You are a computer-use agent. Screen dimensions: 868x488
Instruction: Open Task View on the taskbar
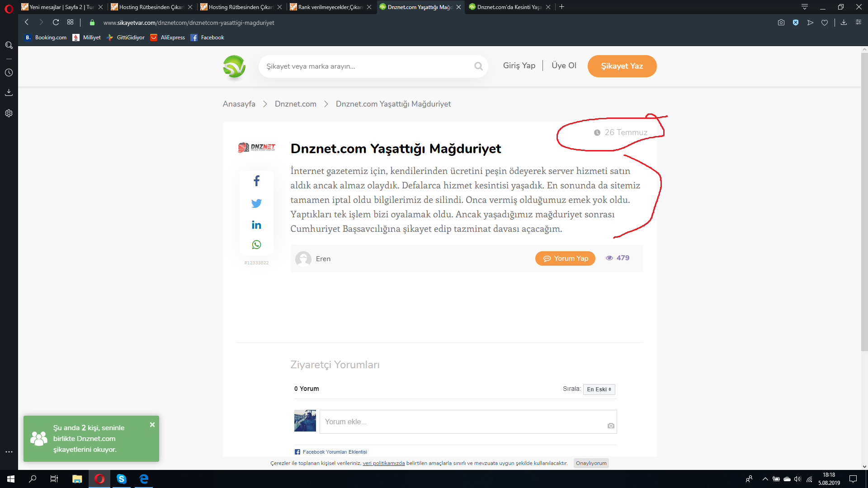click(54, 479)
